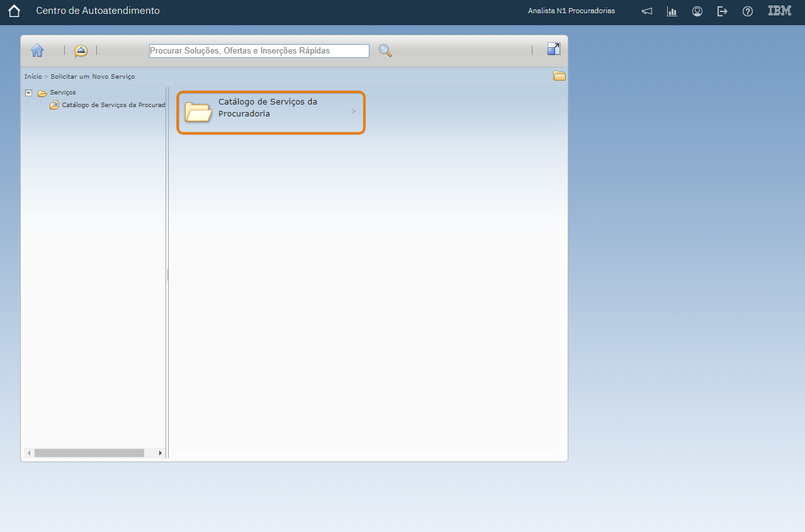Open Catálogo de Serviços da Procuradoria folder tile
Image resolution: width=805 pixels, height=532 pixels.
pyautogui.click(x=271, y=112)
